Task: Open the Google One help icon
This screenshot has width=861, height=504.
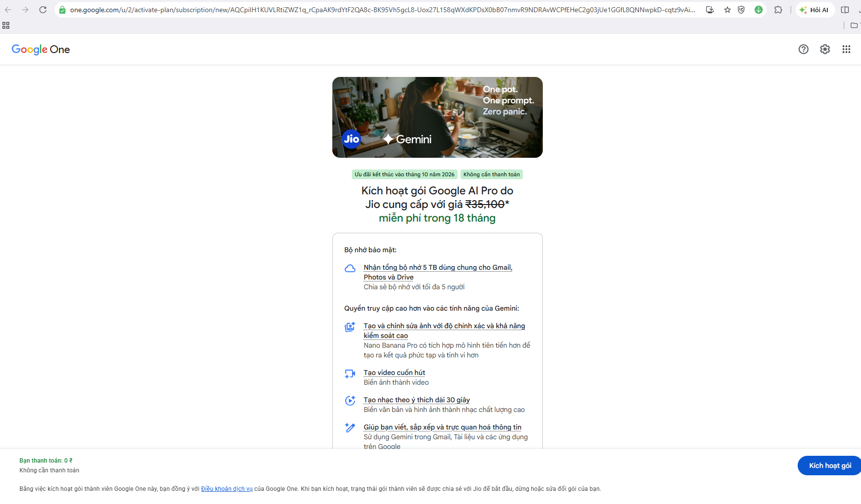Action: (804, 49)
